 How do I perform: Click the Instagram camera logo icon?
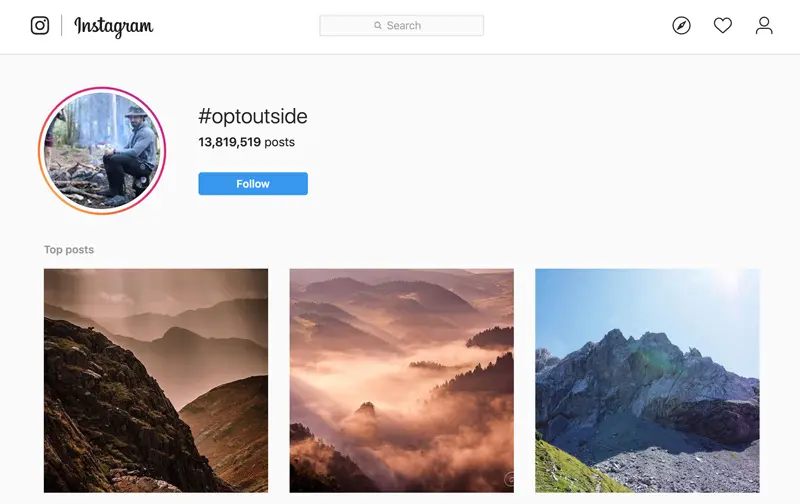[40, 26]
